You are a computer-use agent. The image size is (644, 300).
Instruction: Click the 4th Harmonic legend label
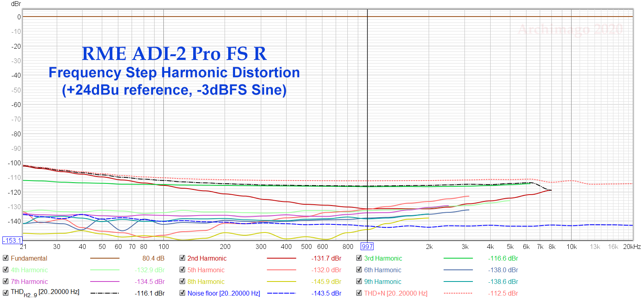29,270
